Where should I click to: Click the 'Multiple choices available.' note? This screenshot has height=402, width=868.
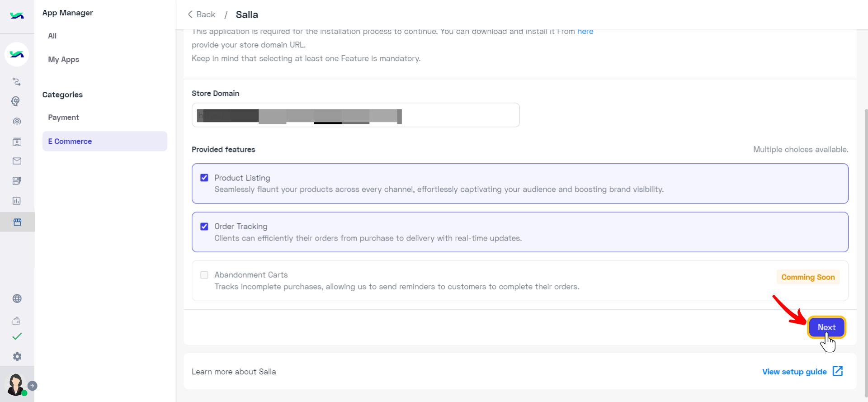click(801, 149)
